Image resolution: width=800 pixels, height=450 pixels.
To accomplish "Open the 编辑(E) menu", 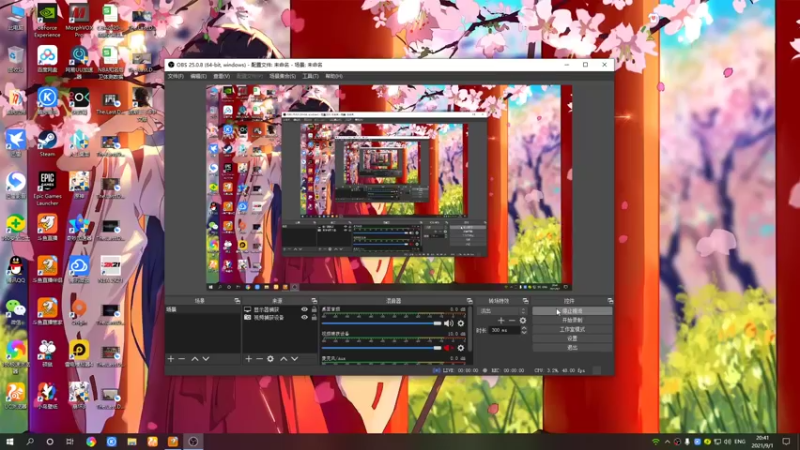I will point(198,76).
